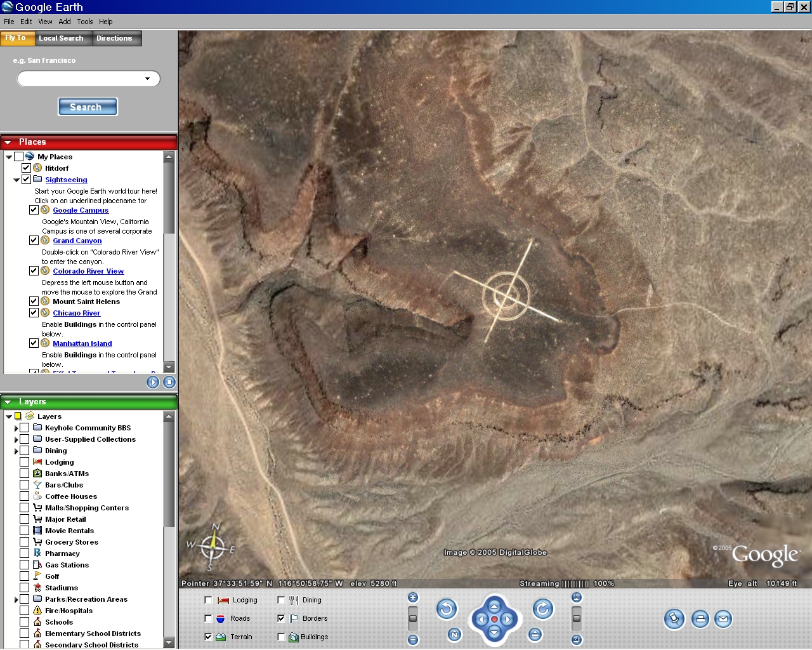Expand Parks/Recreation Areas folder

point(16,600)
